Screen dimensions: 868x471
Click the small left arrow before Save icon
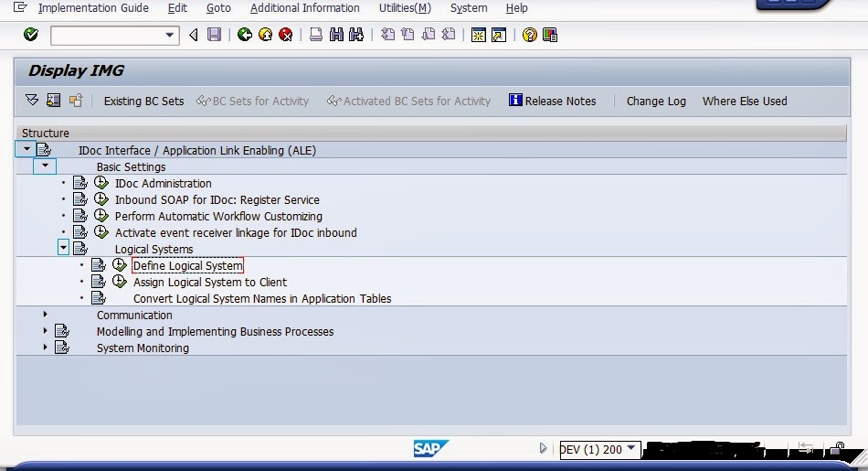(193, 35)
